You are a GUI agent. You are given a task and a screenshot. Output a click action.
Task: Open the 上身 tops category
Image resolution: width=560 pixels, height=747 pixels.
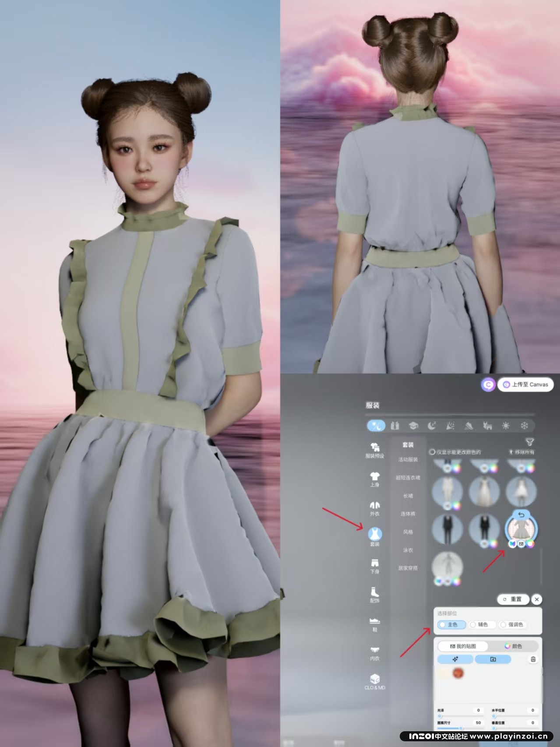[x=375, y=477]
